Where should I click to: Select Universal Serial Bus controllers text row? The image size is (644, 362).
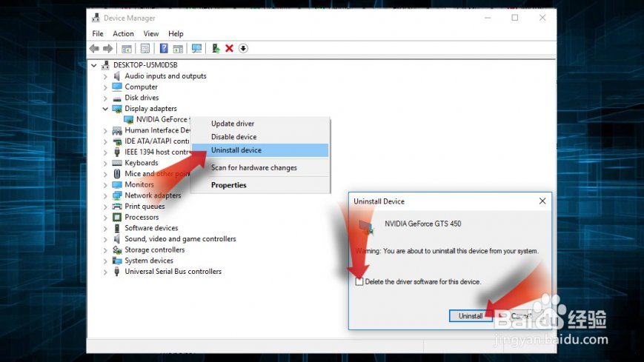(x=173, y=271)
